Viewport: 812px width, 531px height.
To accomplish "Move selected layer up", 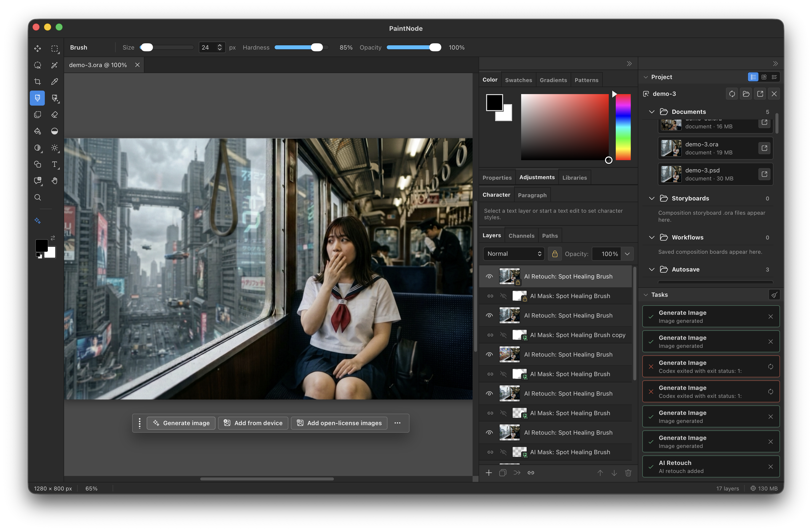I will tap(600, 473).
